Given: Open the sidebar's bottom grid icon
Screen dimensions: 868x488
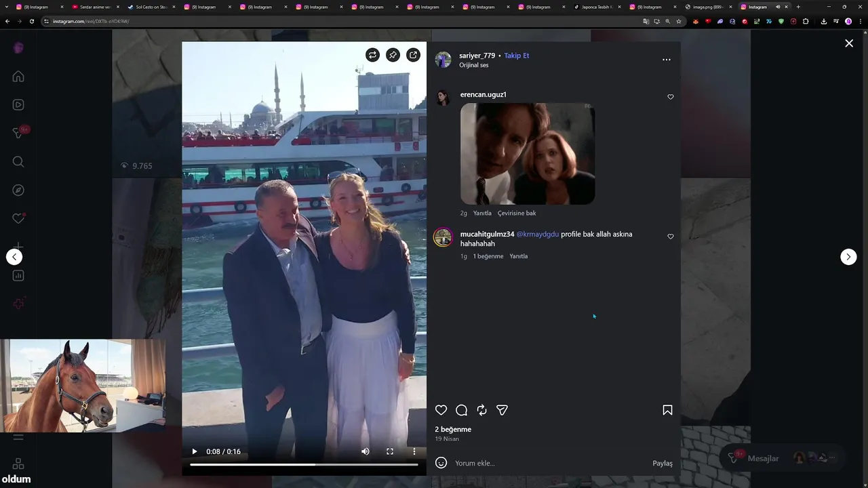Looking at the screenshot, I should click(18, 464).
